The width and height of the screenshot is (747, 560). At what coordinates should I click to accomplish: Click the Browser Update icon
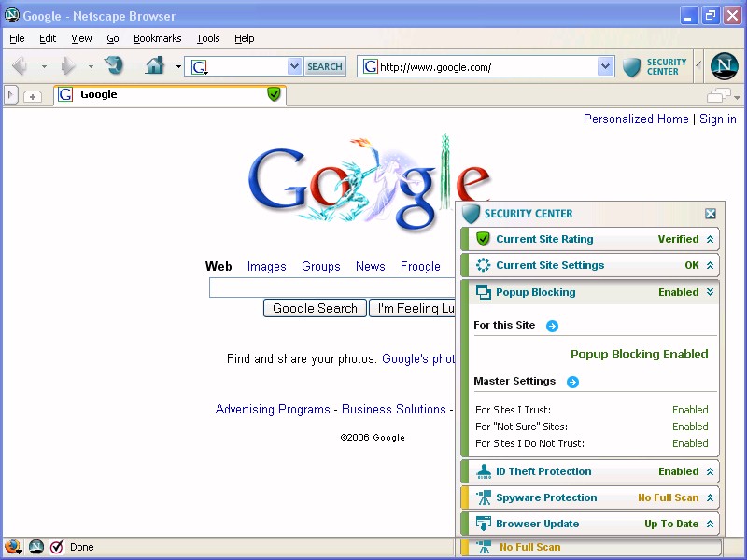484,524
